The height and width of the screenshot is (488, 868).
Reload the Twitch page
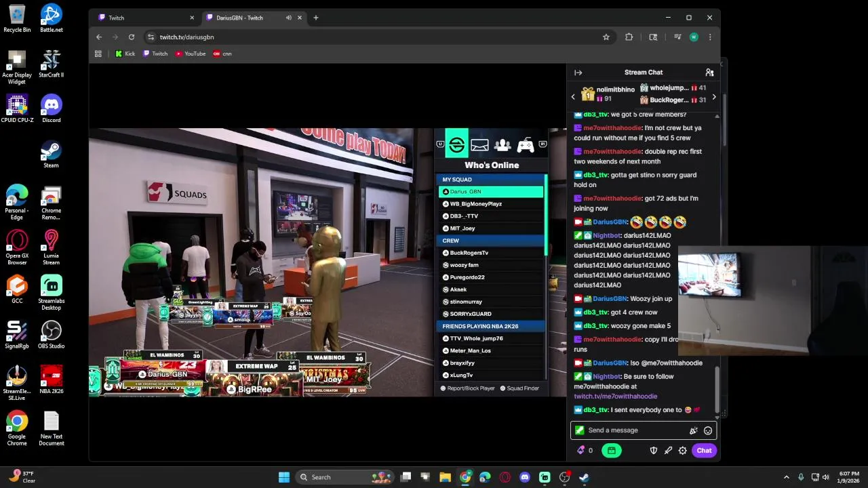click(x=132, y=37)
